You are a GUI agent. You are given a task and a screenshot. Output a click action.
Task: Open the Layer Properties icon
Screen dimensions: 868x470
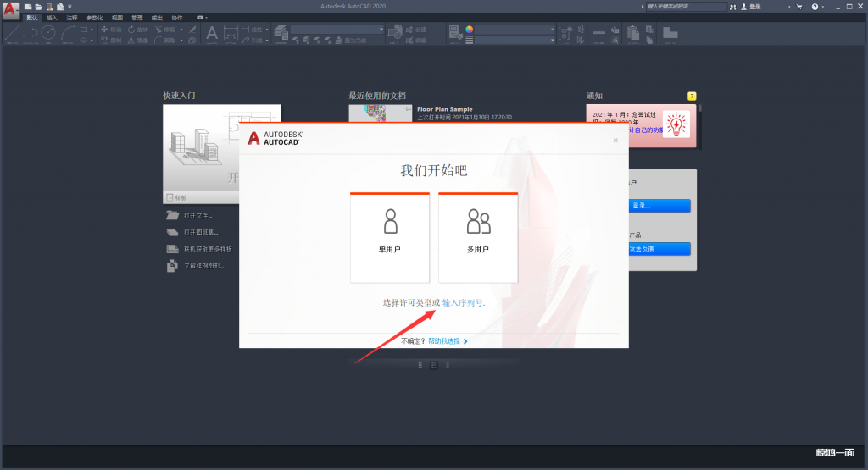[x=281, y=31]
